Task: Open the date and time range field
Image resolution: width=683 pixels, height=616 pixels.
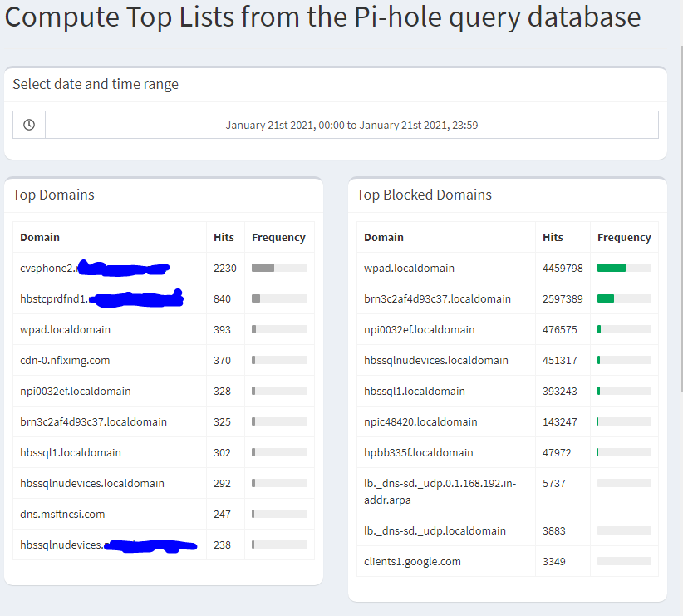Action: pos(351,126)
